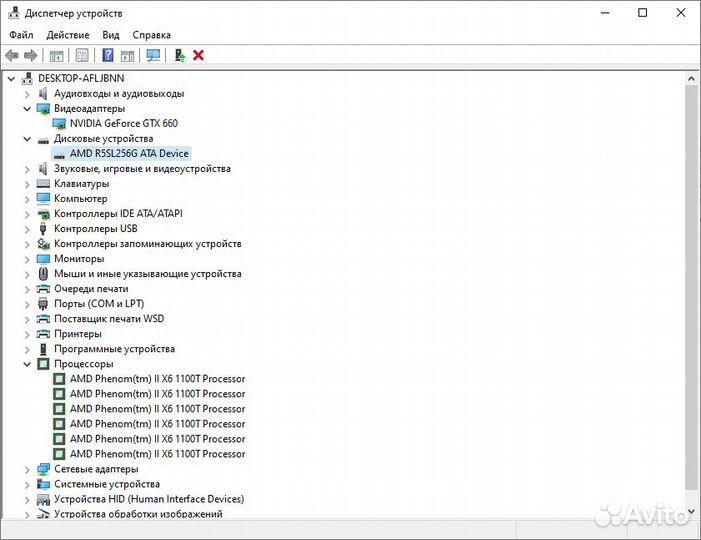
Task: Maximize the Диспетчер устройств window
Action: click(x=642, y=13)
